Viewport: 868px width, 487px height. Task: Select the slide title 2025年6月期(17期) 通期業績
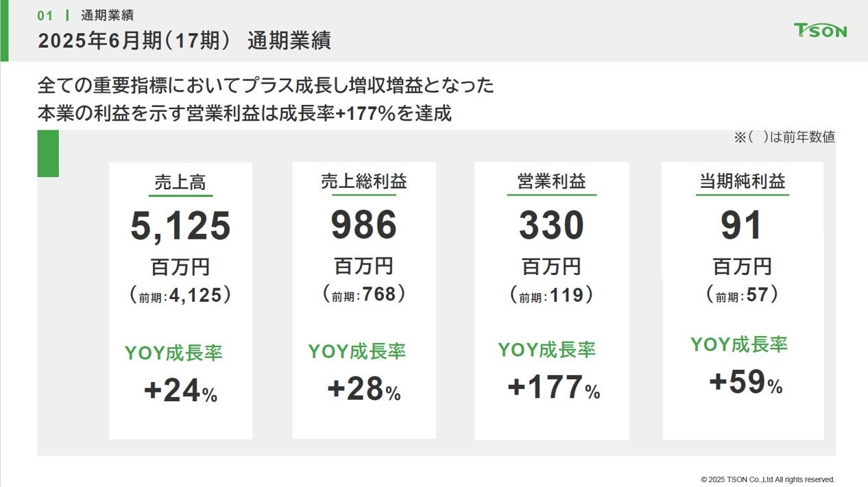click(184, 41)
